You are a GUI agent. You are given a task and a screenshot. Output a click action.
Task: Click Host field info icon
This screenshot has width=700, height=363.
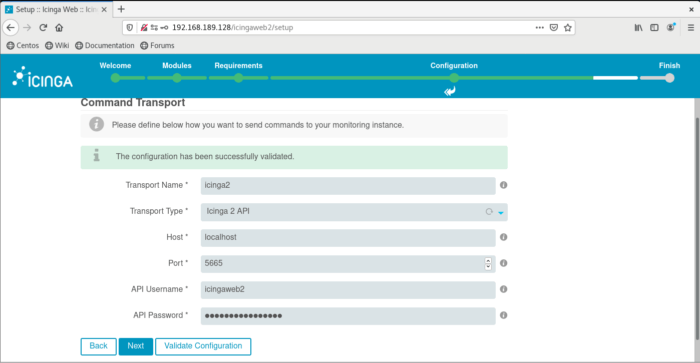click(503, 237)
